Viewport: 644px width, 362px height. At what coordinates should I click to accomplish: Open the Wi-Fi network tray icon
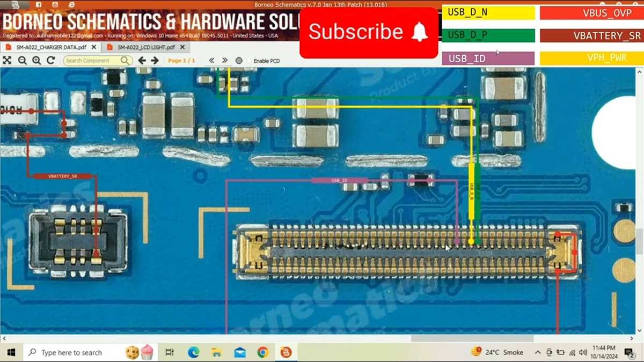572,352
